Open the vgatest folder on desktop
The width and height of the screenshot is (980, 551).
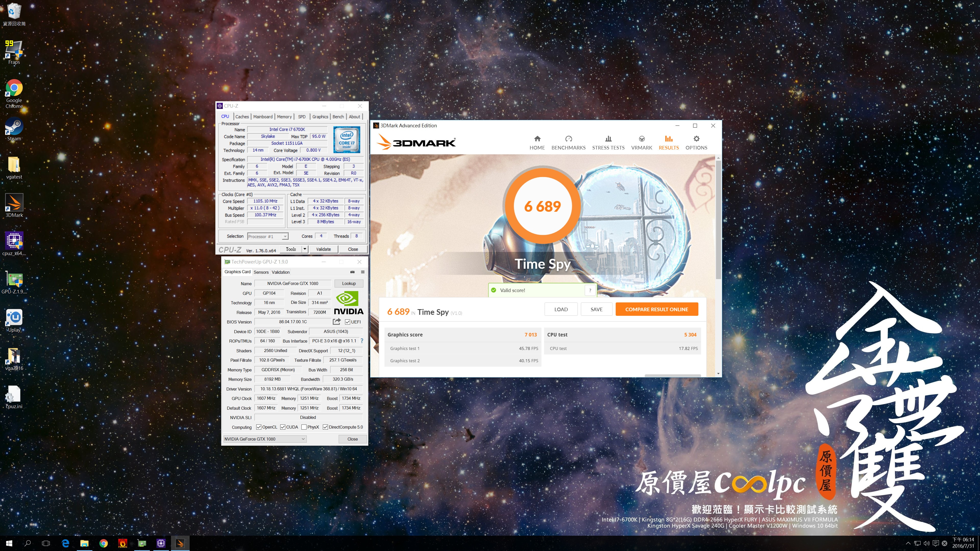[x=14, y=168]
